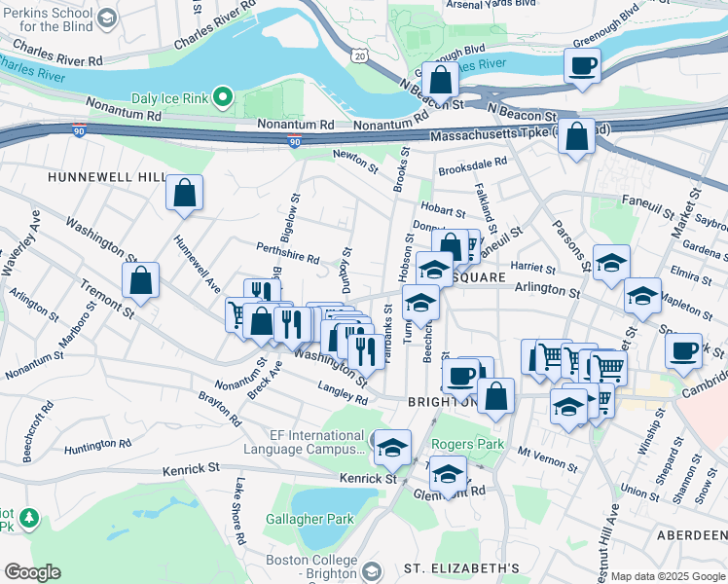Image resolution: width=728 pixels, height=584 pixels.
Task: Click the school marker near Turner St
Action: [x=420, y=305]
